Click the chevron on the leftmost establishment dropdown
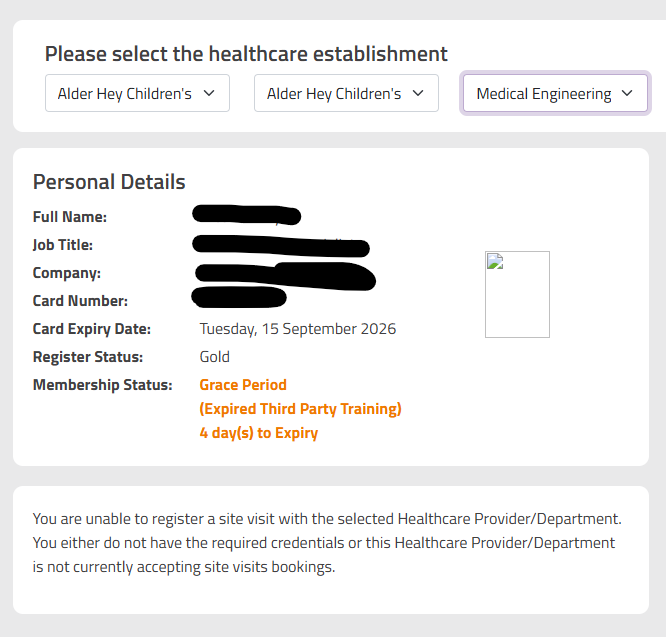 (x=209, y=93)
